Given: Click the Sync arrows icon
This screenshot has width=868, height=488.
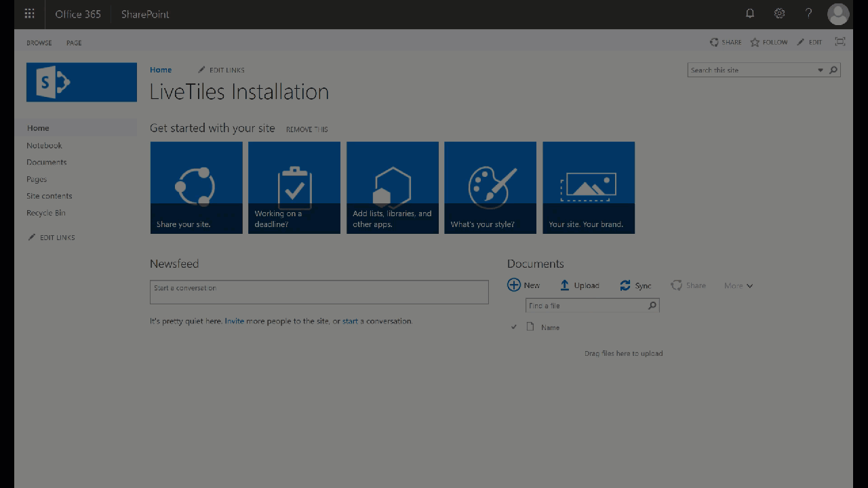Looking at the screenshot, I should [x=625, y=285].
